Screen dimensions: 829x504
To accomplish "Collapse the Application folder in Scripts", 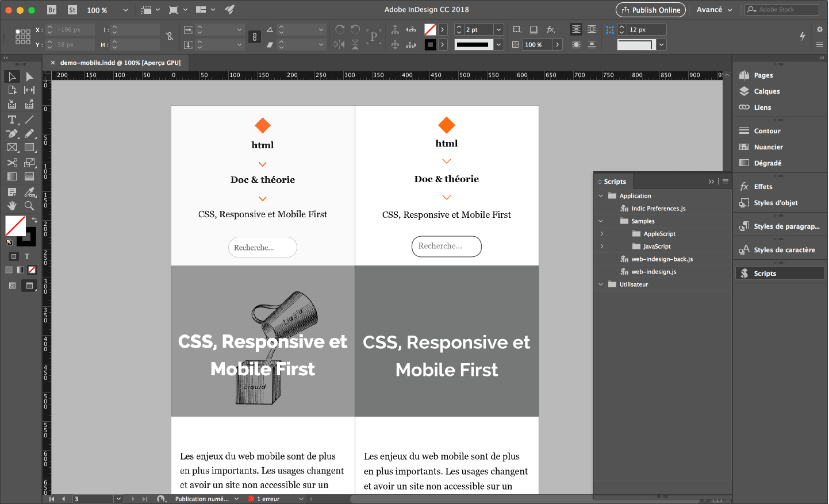I will [601, 196].
